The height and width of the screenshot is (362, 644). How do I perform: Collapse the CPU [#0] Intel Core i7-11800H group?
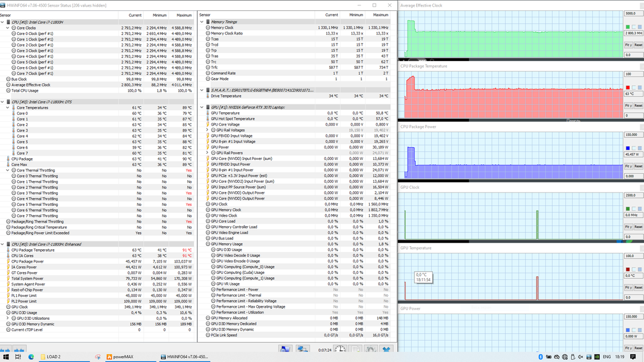(x=2, y=22)
